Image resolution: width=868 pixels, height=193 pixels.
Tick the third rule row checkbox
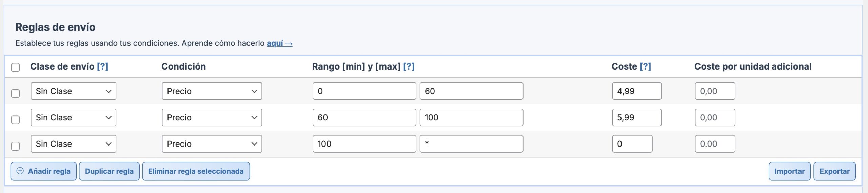pos(16,146)
